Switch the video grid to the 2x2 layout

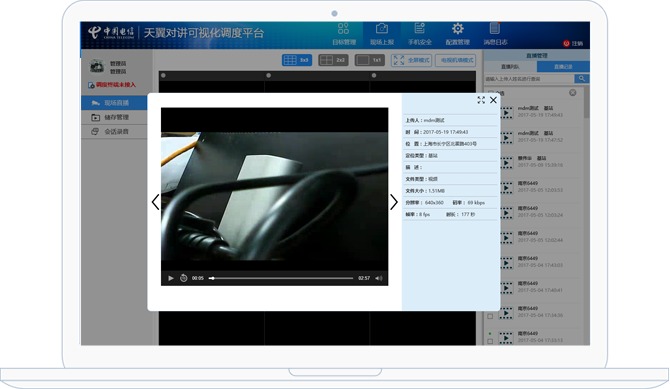tap(333, 60)
